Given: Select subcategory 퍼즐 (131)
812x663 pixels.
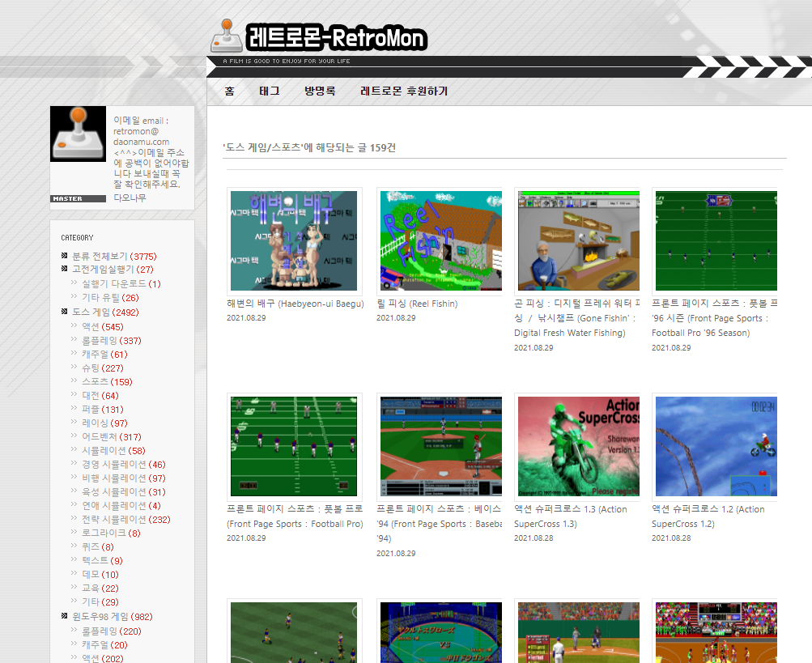Looking at the screenshot, I should [103, 410].
